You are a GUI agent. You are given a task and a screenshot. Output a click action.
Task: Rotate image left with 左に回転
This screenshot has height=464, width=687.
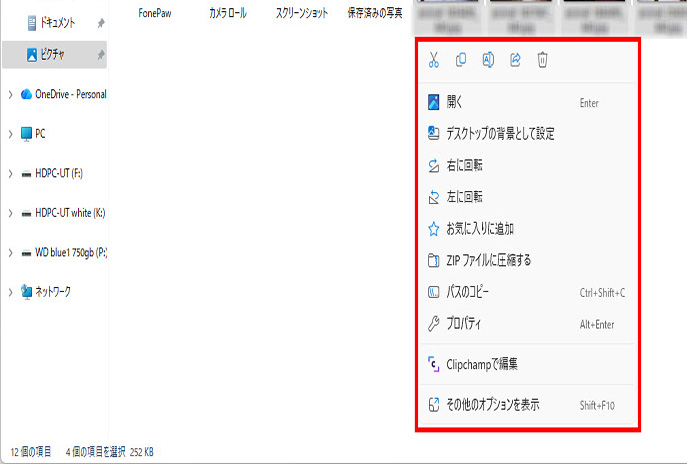464,196
